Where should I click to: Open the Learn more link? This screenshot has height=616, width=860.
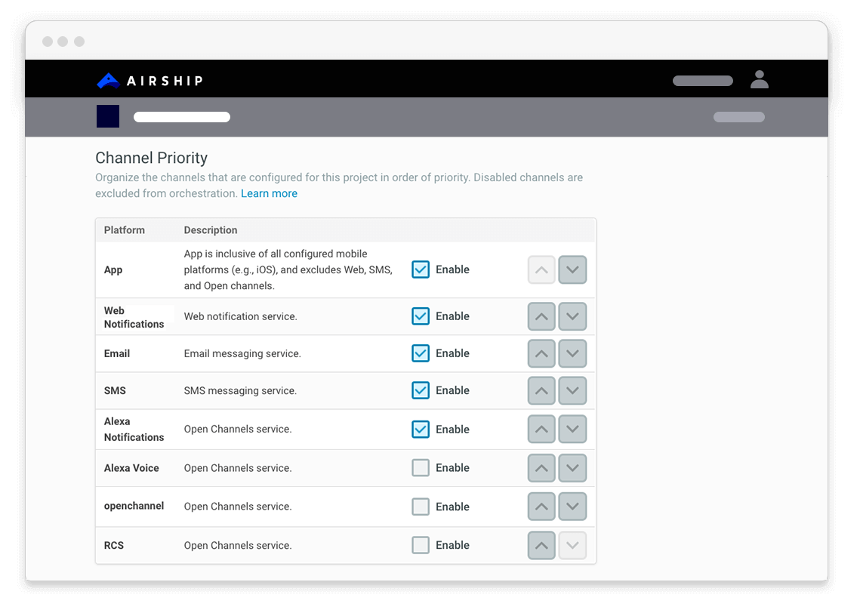point(269,193)
